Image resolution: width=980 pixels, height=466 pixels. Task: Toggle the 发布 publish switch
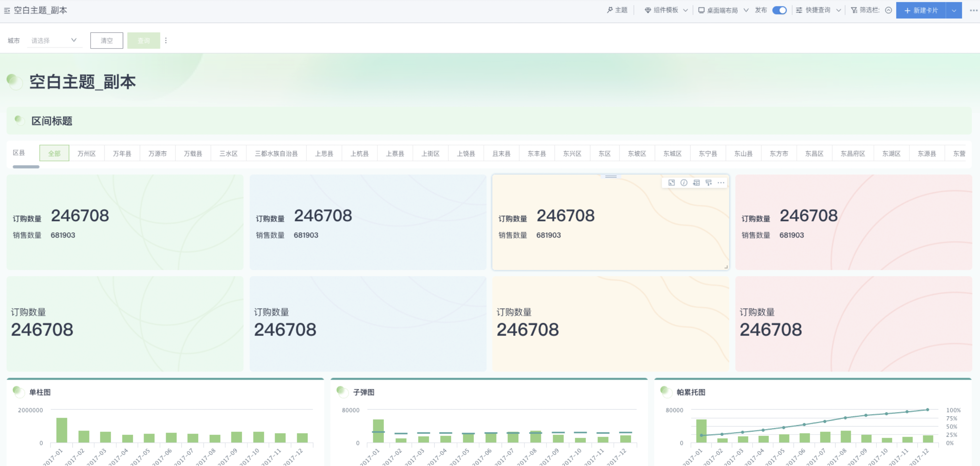coord(779,10)
